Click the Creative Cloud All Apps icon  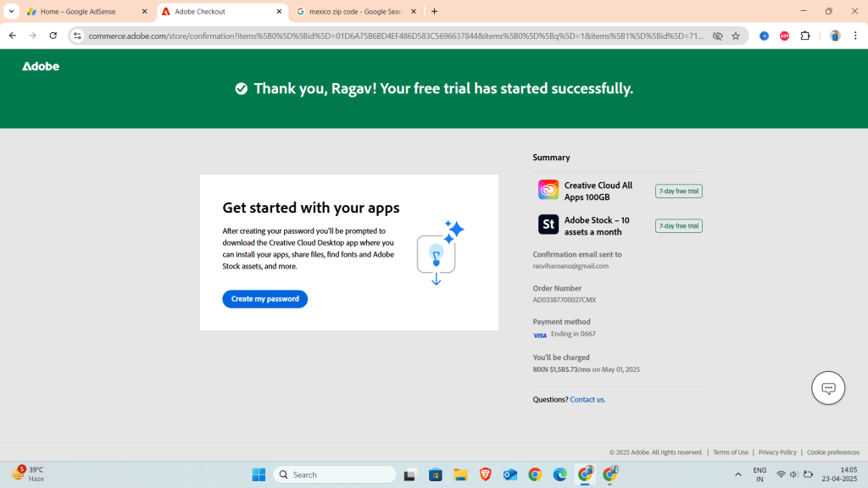click(x=548, y=190)
